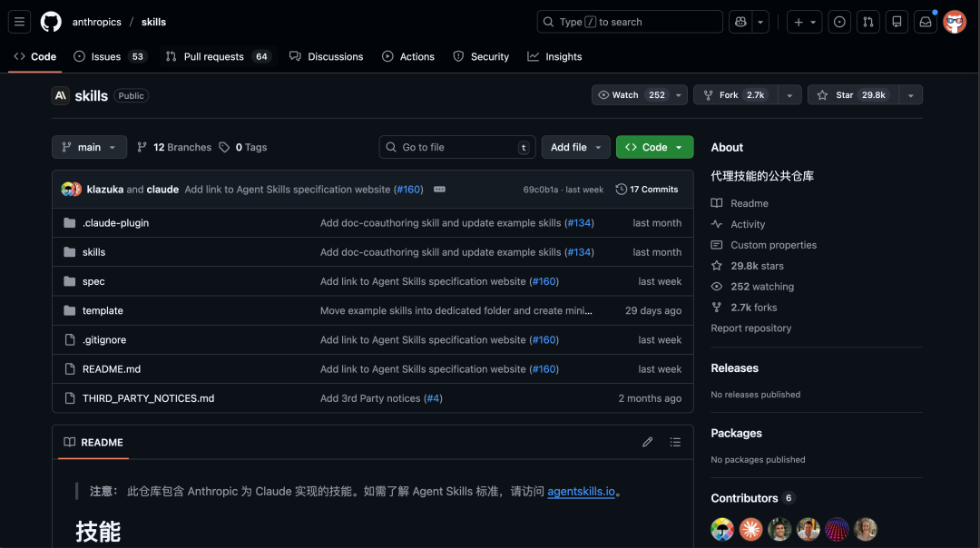Open the Security tab
This screenshot has height=548, width=980.
tap(481, 56)
